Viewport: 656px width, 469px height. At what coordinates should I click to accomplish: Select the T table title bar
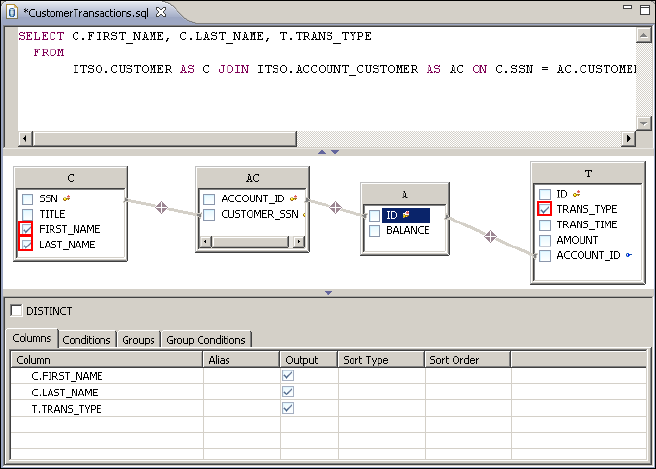[588, 173]
